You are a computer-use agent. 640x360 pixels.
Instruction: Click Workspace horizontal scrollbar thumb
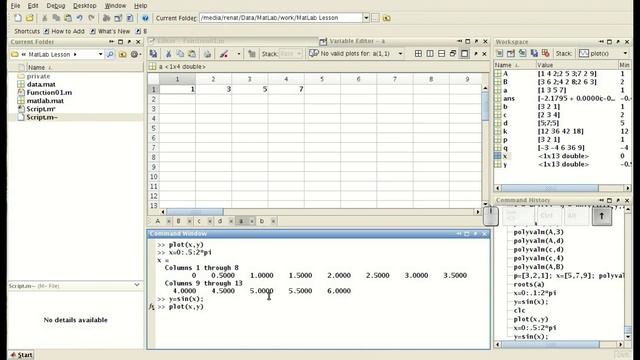point(550,188)
